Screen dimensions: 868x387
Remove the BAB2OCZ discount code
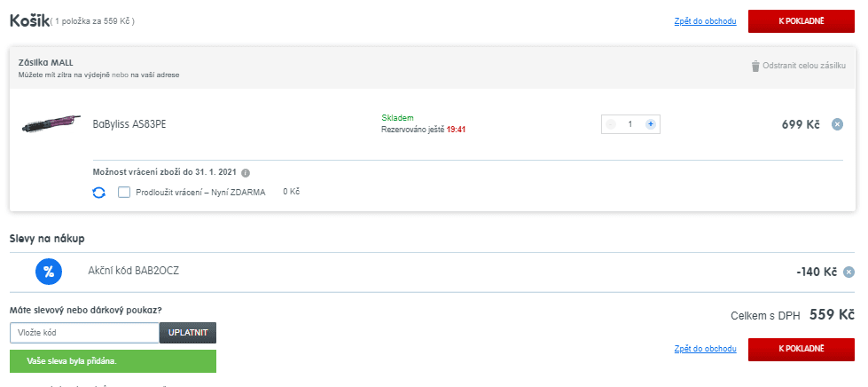coord(848,272)
